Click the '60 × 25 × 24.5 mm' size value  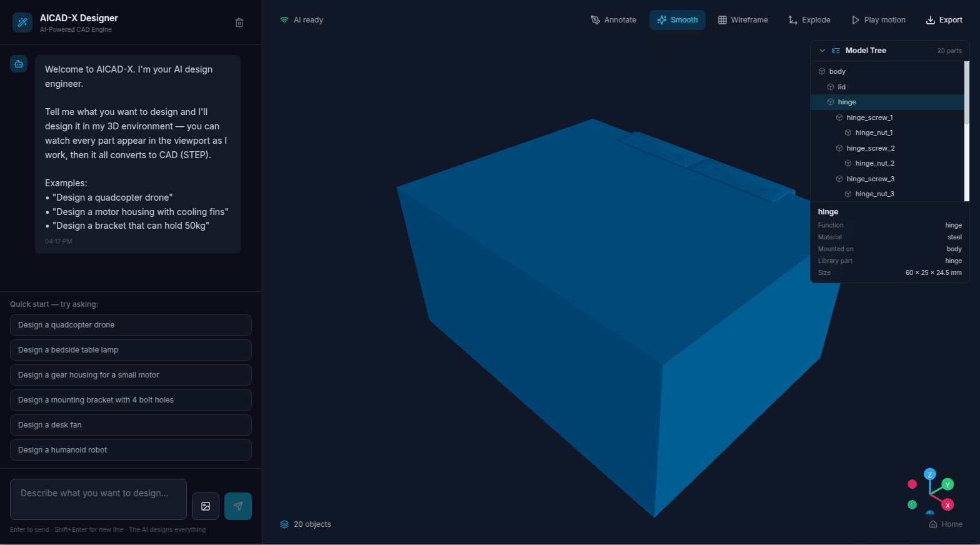coord(933,272)
